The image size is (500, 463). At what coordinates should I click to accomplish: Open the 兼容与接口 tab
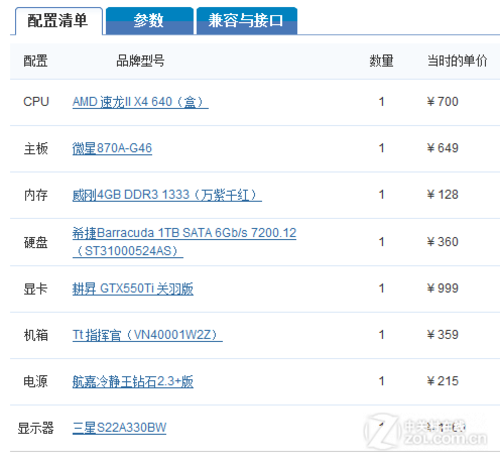(x=247, y=21)
